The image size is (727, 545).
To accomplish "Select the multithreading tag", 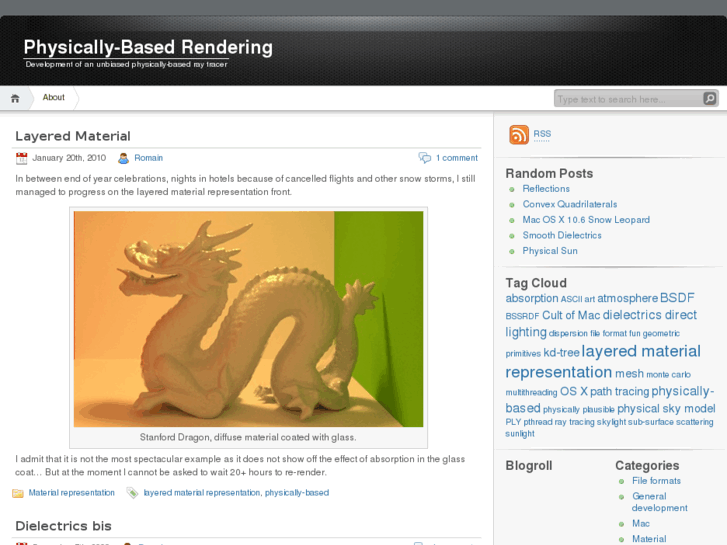I will [531, 392].
